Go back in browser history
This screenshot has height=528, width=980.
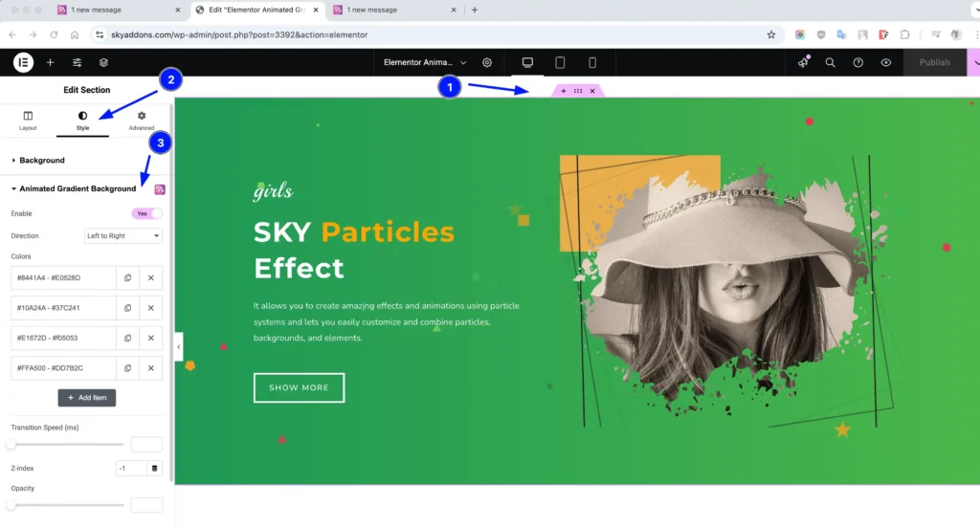click(x=12, y=35)
